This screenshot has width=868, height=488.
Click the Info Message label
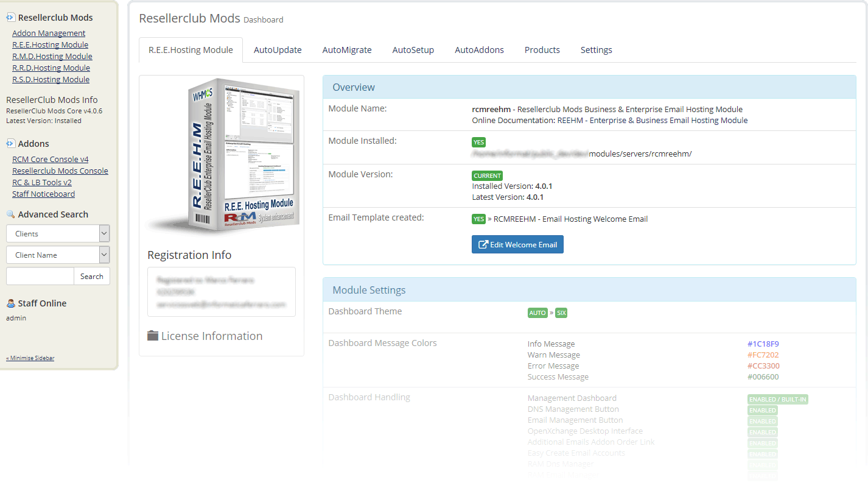551,344
